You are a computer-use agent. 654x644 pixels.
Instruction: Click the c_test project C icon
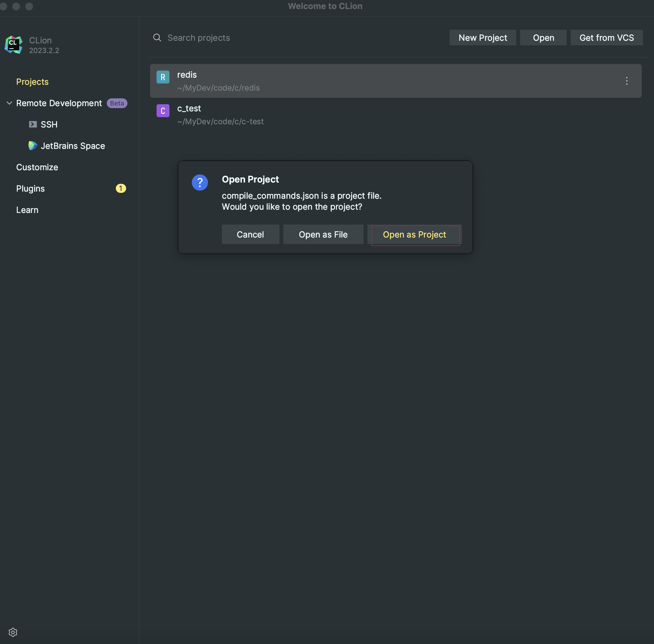pos(163,111)
